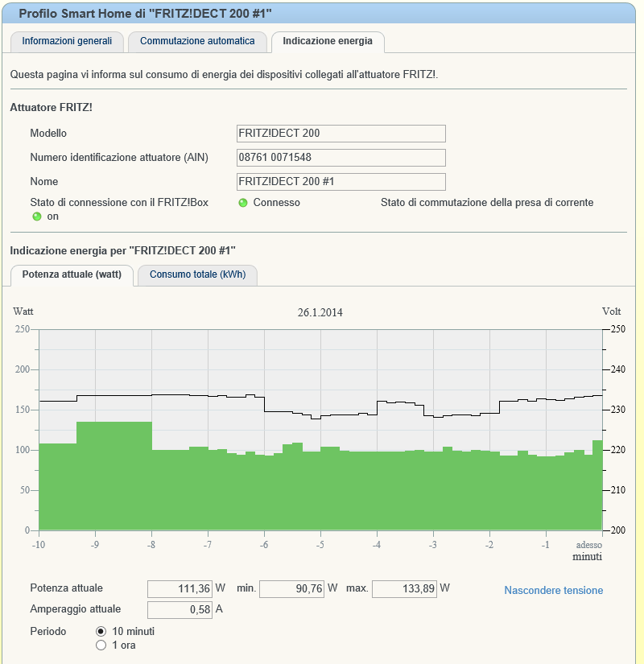Click the Stato di connessione con il FRITZ!Box label

119,202
